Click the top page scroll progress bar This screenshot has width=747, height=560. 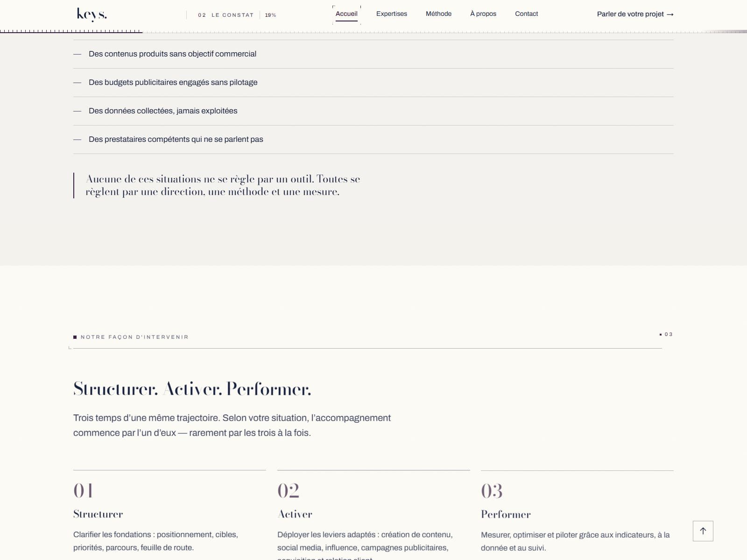pyautogui.click(x=373, y=32)
